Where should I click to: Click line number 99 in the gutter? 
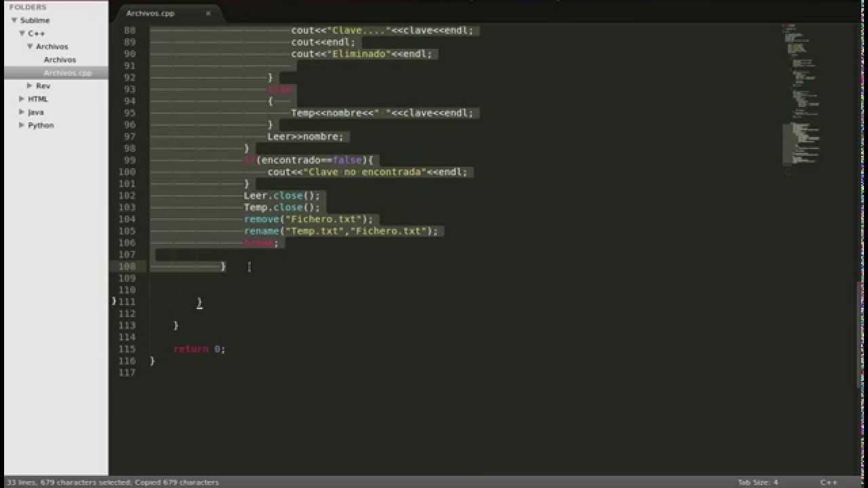click(x=129, y=160)
